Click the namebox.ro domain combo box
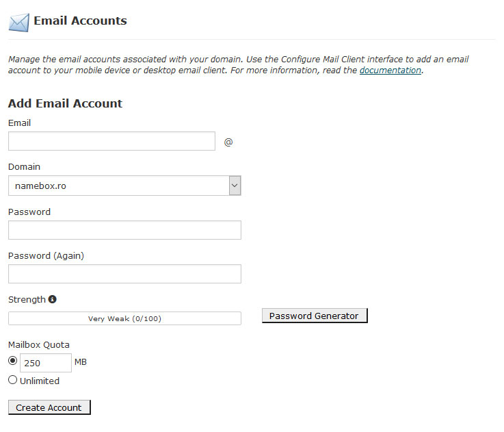504x432 pixels. pos(124,186)
